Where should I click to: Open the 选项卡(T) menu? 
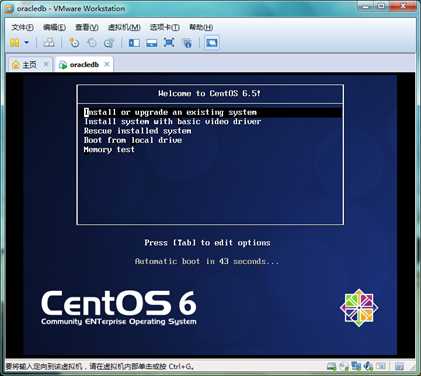pyautogui.click(x=165, y=27)
